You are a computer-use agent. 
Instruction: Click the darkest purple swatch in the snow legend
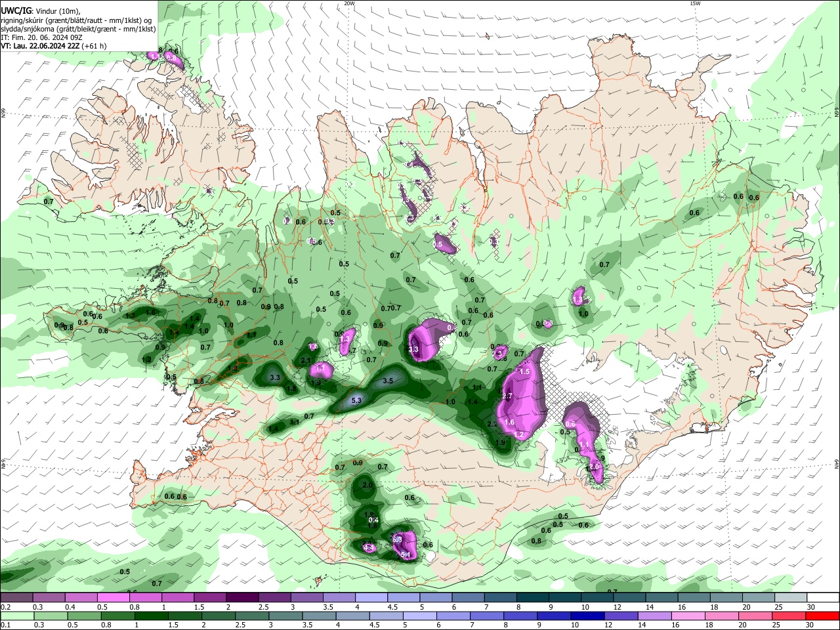pyautogui.click(x=241, y=597)
